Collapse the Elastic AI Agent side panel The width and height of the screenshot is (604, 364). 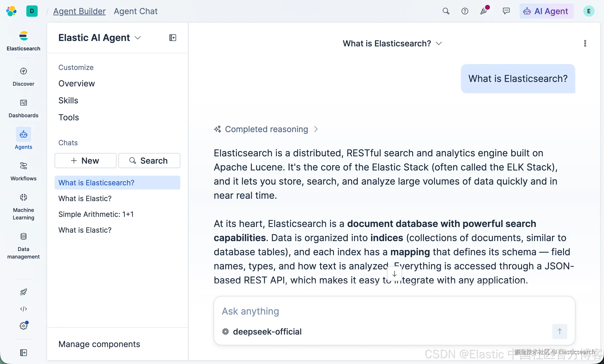[173, 37]
